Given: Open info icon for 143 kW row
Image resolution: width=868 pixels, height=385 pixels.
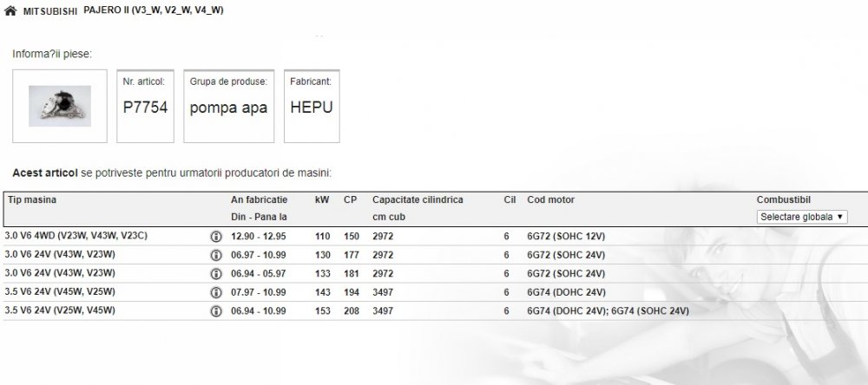Looking at the screenshot, I should click(216, 292).
